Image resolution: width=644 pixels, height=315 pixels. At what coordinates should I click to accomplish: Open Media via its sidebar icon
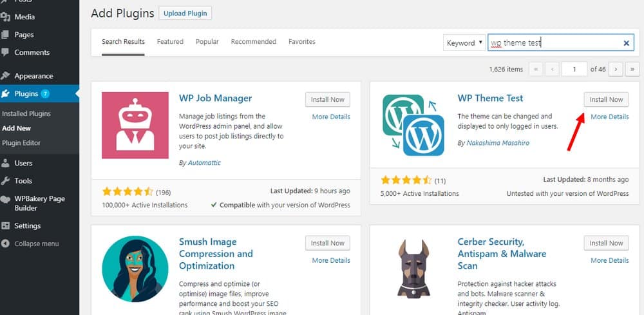(x=5, y=17)
